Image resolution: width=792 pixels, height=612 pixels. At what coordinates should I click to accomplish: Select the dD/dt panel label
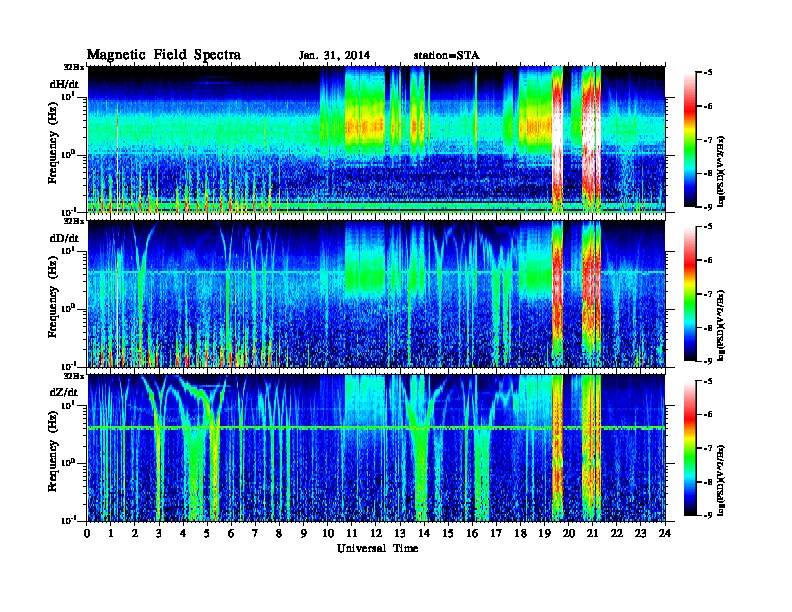(64, 238)
